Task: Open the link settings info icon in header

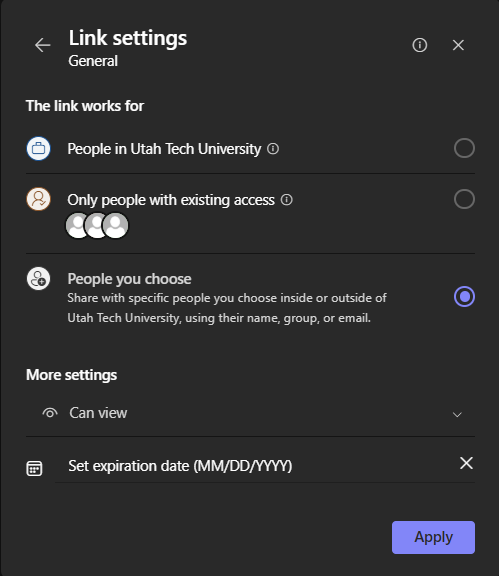Action: [420, 45]
